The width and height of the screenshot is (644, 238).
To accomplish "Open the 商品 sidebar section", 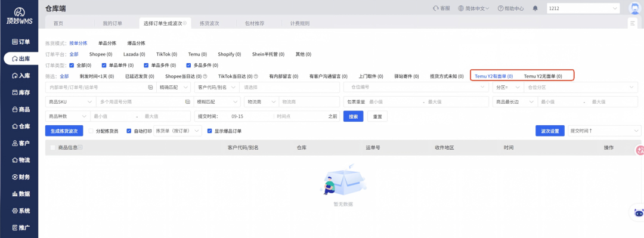I will [21, 109].
